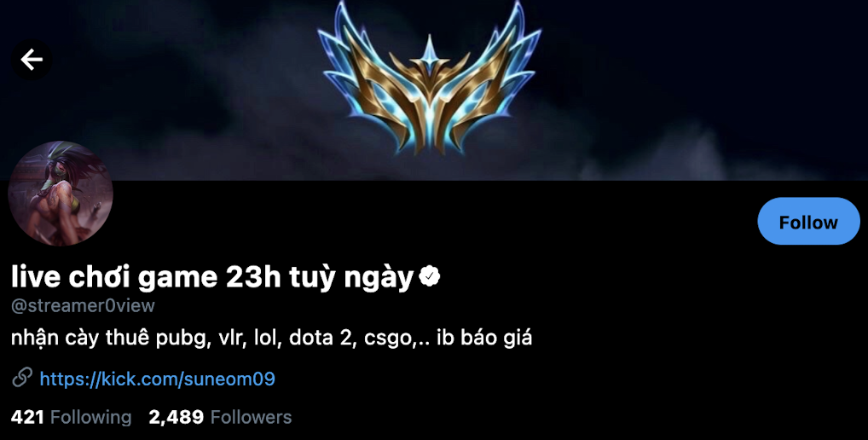868x440 pixels.
Task: Click the number 2,489 in the stats
Action: 176,417
